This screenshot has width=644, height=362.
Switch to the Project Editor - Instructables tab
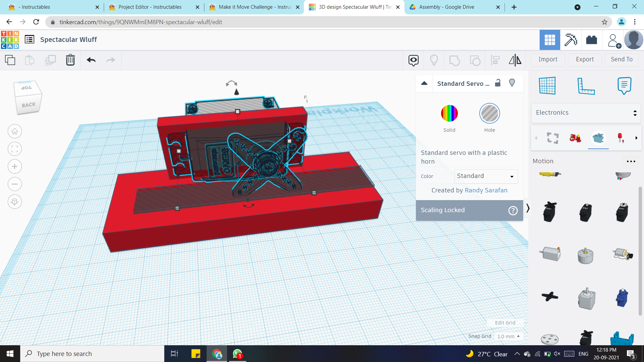tap(150, 7)
